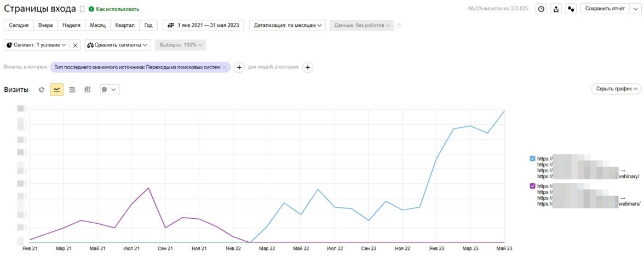The width and height of the screenshot is (644, 256).
Task: Switch to stacked area chart icon
Action: [72, 90]
